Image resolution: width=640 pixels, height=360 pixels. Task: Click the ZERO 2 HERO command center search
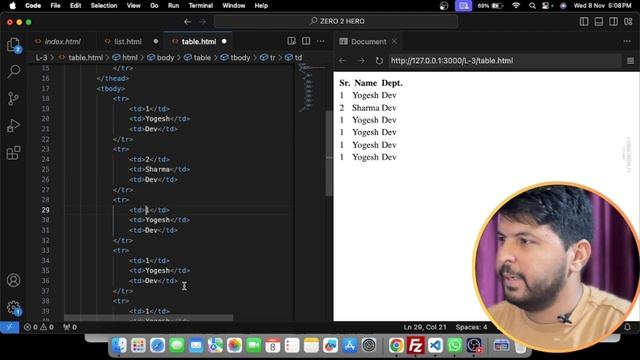point(336,21)
